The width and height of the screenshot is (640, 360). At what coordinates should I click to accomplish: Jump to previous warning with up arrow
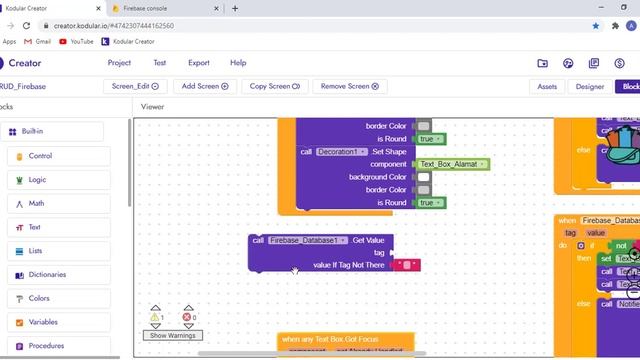[x=156, y=308]
